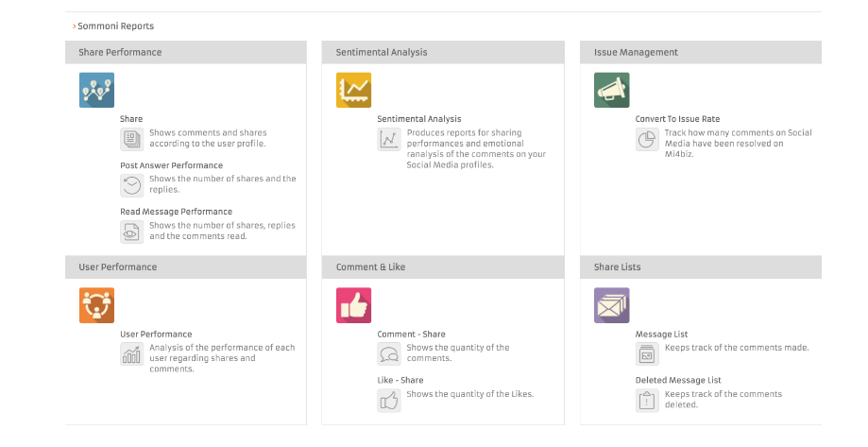Expand the Sommoni Reports breadcrumb arrow
The image size is (868, 447).
[x=74, y=26]
